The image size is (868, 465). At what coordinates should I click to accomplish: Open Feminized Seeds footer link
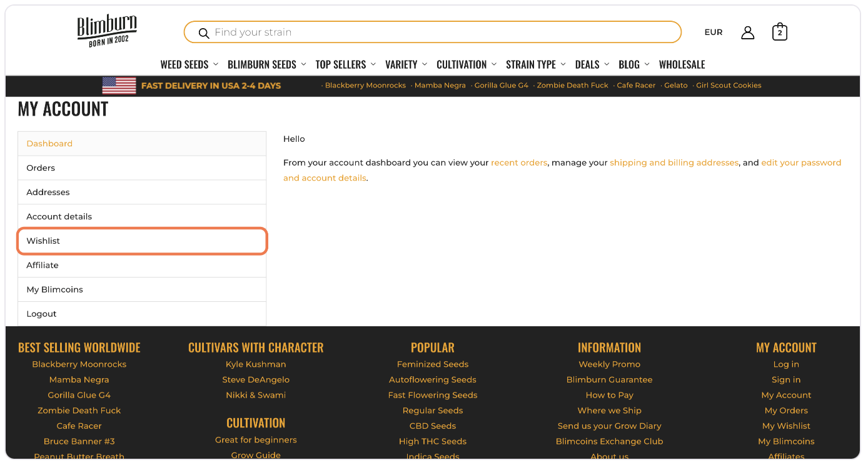coord(433,364)
